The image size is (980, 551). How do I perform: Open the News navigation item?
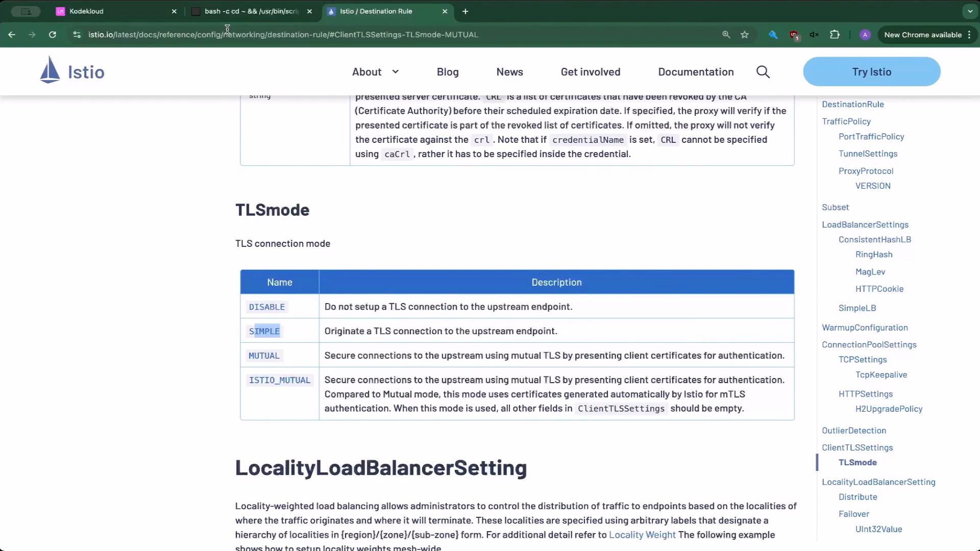tap(509, 72)
